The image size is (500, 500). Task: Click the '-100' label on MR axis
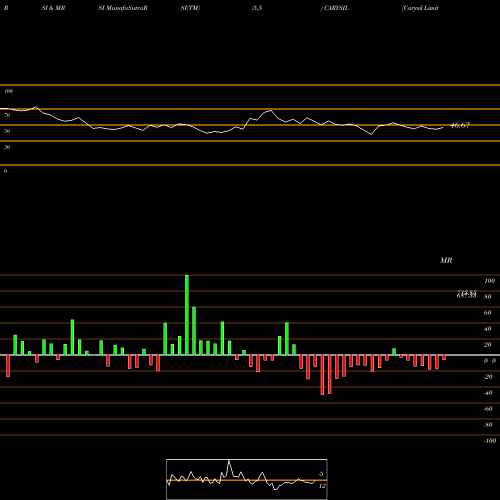(490, 441)
